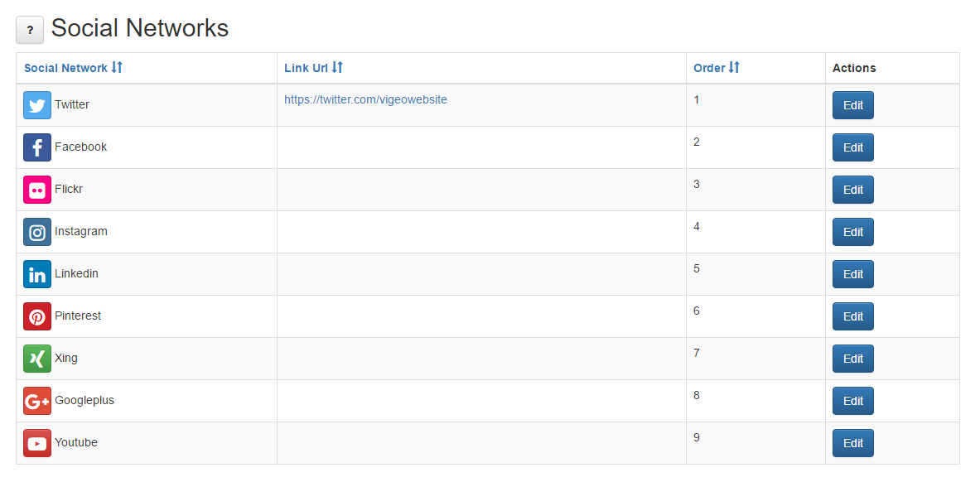The width and height of the screenshot is (980, 482).
Task: Open the twitter.com/vigeowebsite link
Action: [365, 99]
